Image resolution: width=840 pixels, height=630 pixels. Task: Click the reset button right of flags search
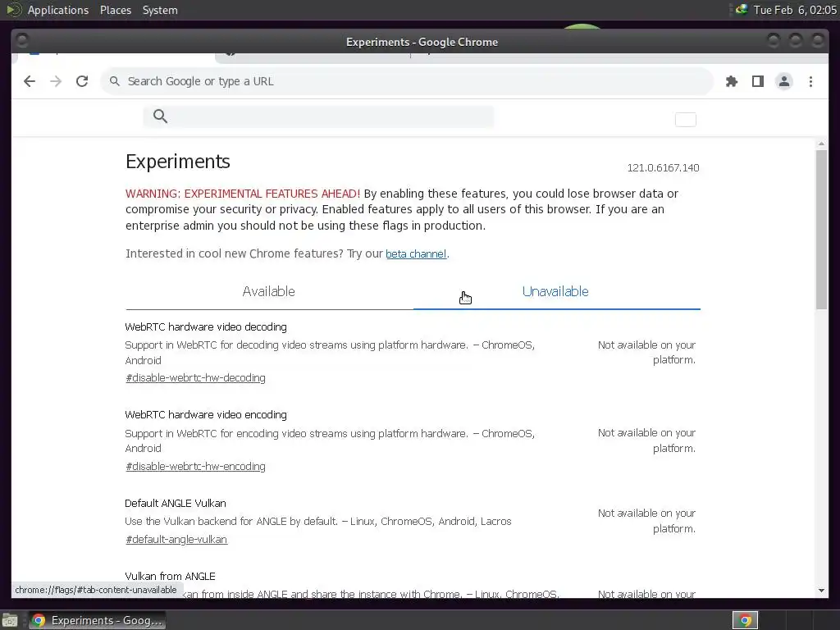(685, 120)
